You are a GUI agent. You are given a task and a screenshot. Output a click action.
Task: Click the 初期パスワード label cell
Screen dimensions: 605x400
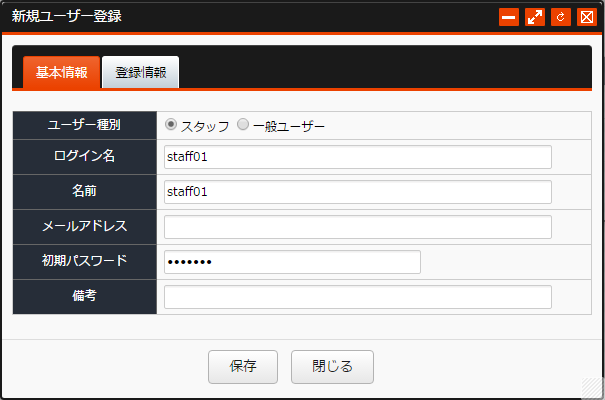(84, 262)
